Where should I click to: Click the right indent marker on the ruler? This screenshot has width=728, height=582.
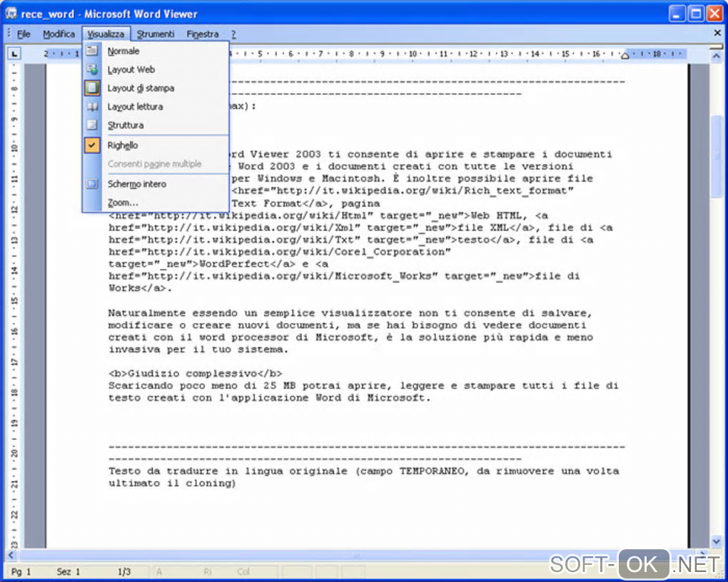(x=625, y=56)
